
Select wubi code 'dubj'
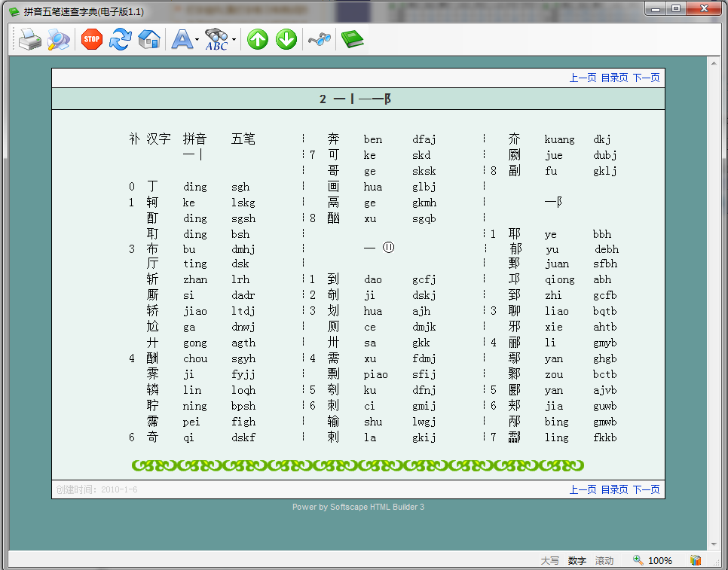click(605, 155)
